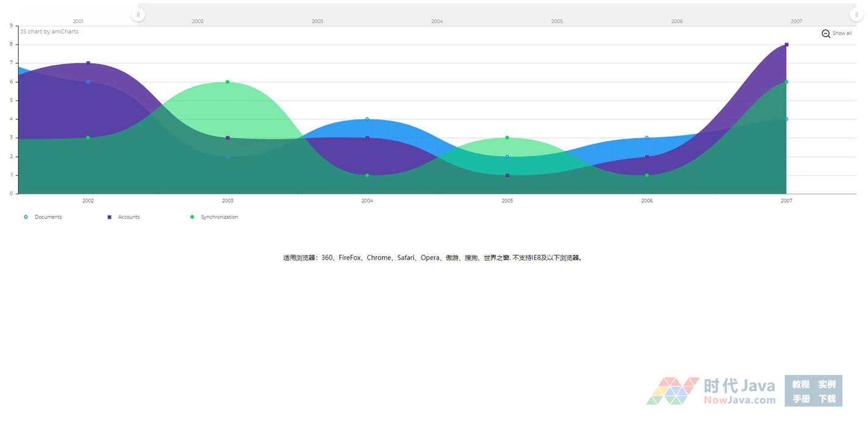This screenshot has height=437, width=868.
Task: Click the left scrollbar grip handle
Action: click(x=138, y=15)
